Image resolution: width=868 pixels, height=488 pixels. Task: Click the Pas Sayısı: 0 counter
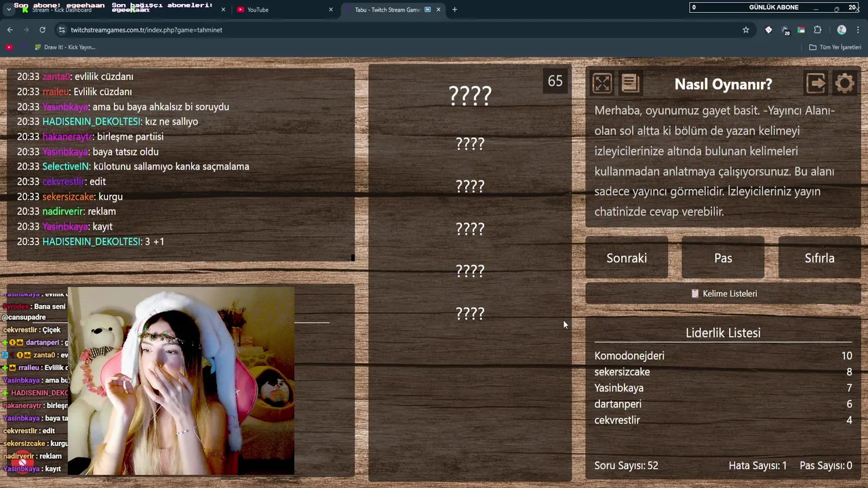point(826,466)
